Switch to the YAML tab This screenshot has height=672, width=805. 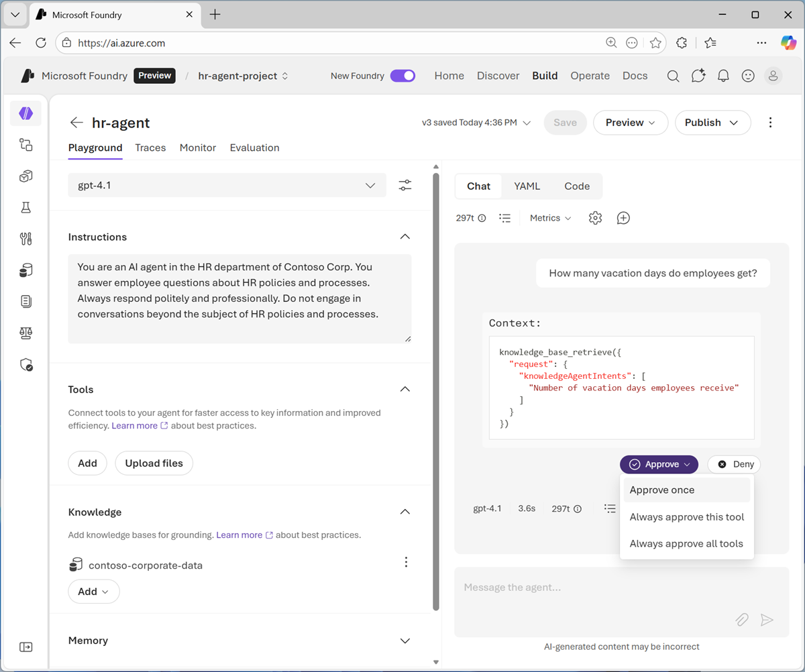(x=527, y=186)
